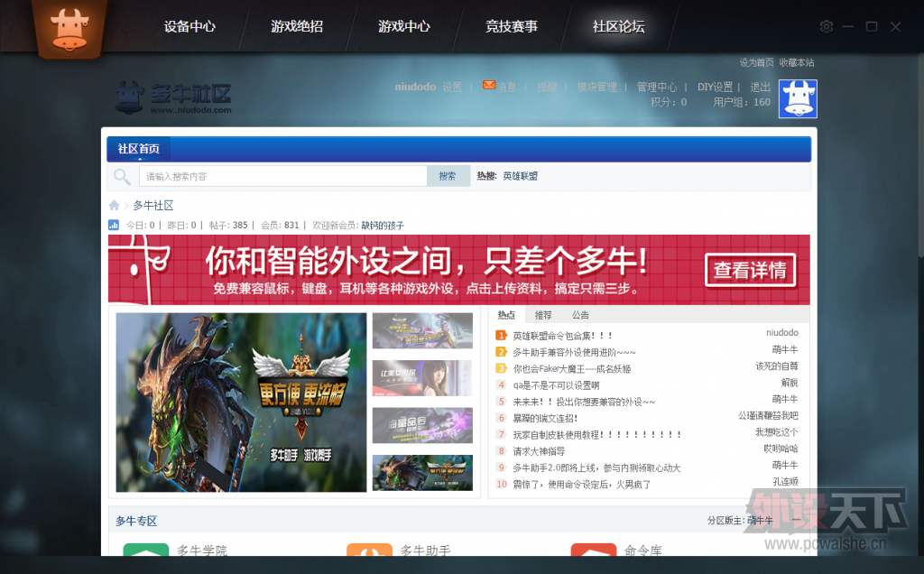
Task: Go to the breadcrumb home icon
Action: (x=114, y=205)
